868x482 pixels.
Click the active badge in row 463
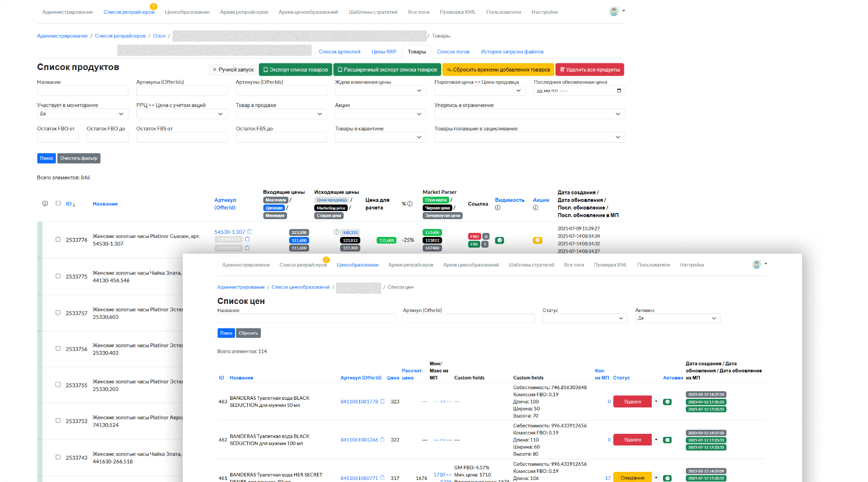pyautogui.click(x=667, y=402)
